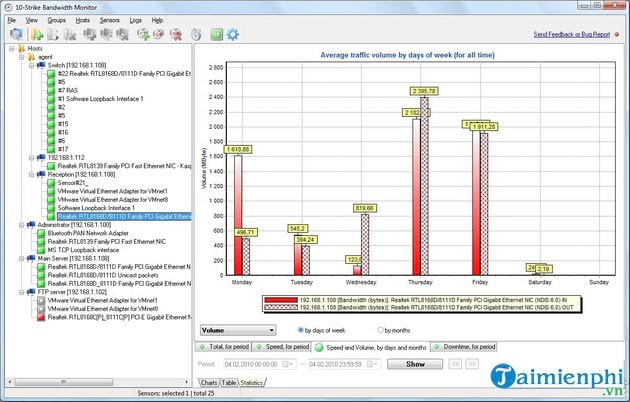Click green icon of sensor #16
The width and height of the screenshot is (630, 402).
coord(51,133)
